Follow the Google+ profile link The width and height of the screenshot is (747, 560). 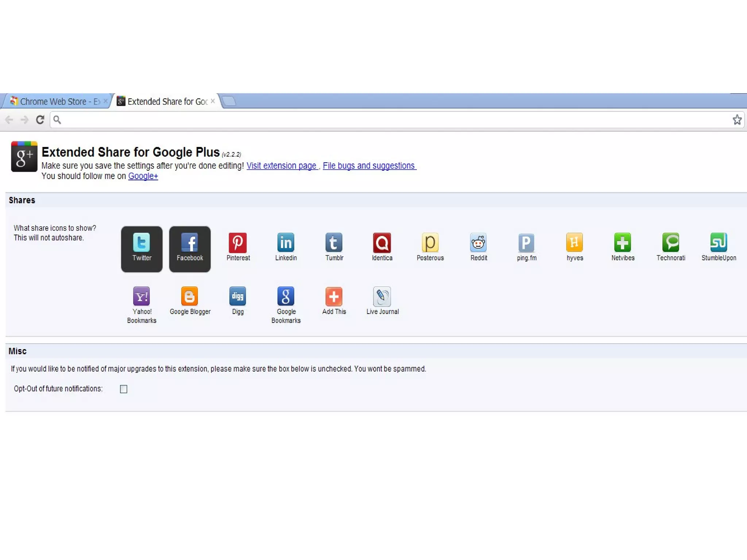click(143, 176)
